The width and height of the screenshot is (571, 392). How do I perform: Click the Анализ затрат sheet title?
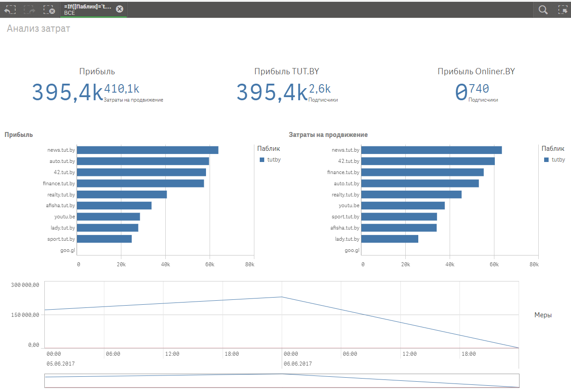pos(39,29)
